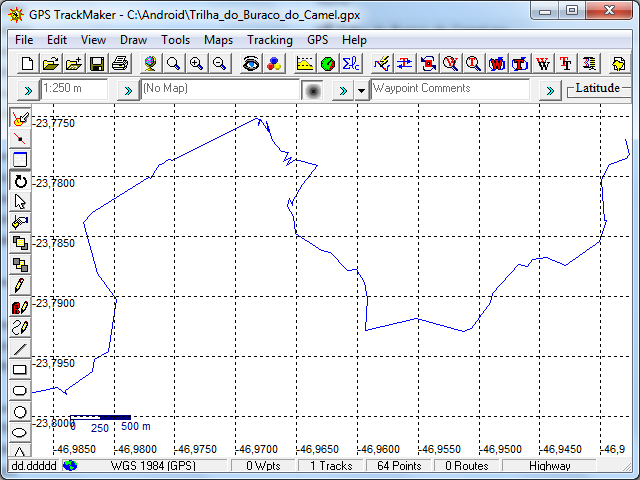
Task: Click the rotate tool in left toolbar
Action: point(20,181)
